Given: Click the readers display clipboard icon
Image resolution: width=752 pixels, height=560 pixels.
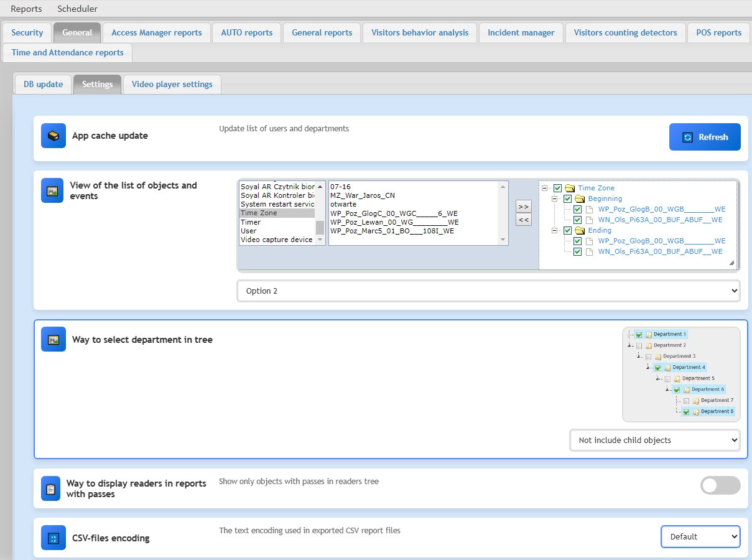Looking at the screenshot, I should click(50, 488).
